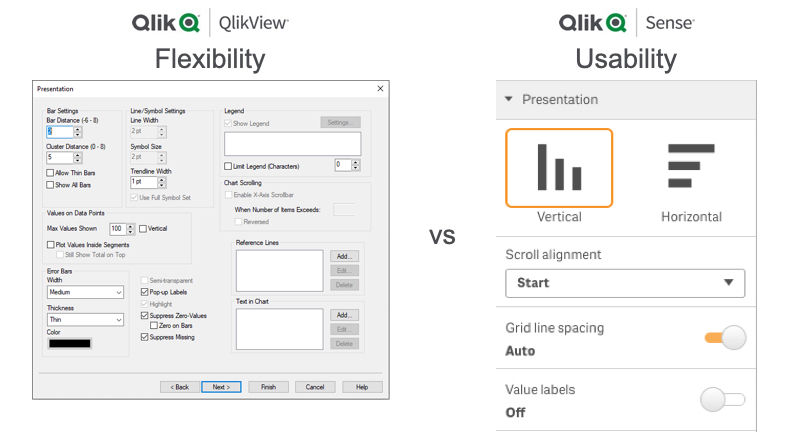Uncheck the Pop-up Labels checkbox
The width and height of the screenshot is (788, 444).
click(x=145, y=292)
